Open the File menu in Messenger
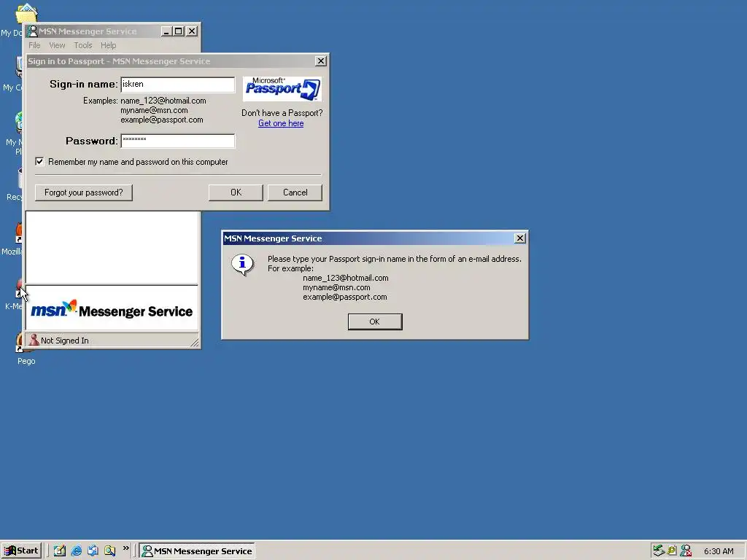 point(34,45)
